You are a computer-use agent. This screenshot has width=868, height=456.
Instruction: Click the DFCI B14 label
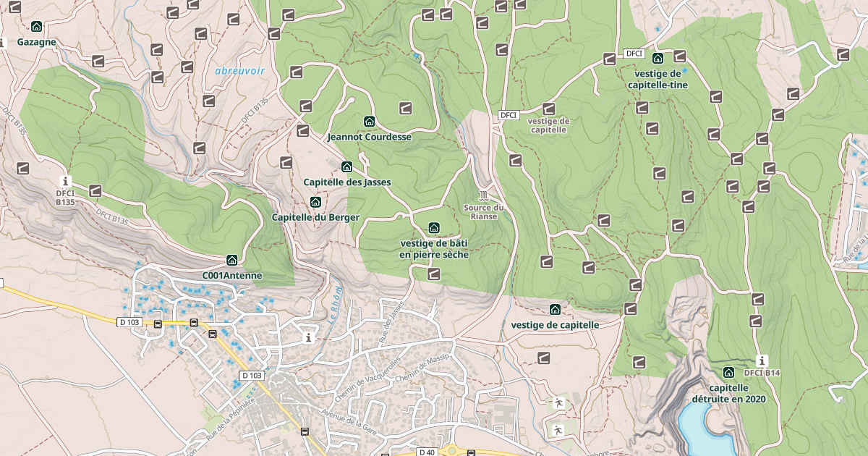(x=762, y=373)
